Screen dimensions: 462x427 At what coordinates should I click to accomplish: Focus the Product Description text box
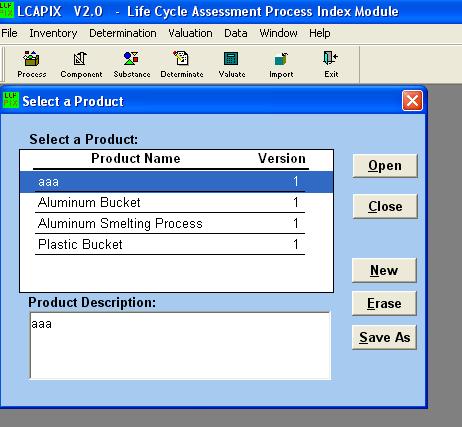coord(180,346)
